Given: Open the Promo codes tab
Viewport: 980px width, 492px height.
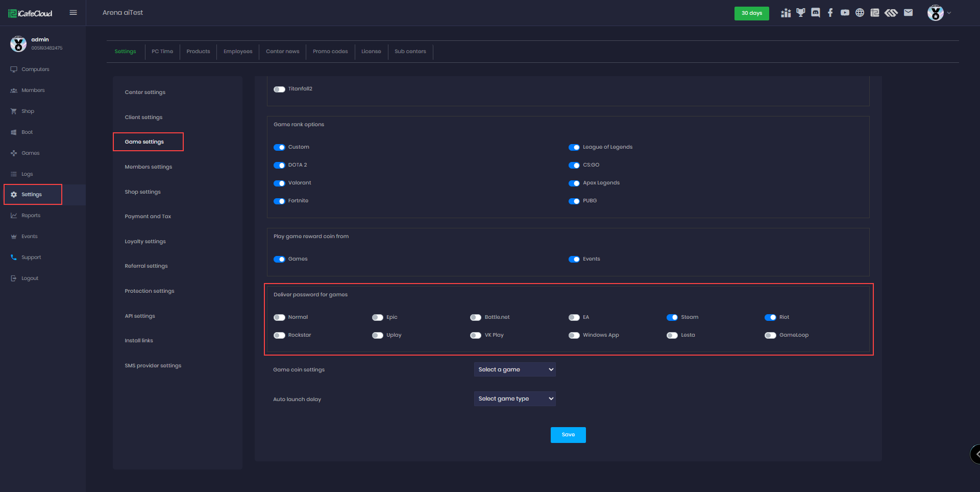Looking at the screenshot, I should 330,52.
